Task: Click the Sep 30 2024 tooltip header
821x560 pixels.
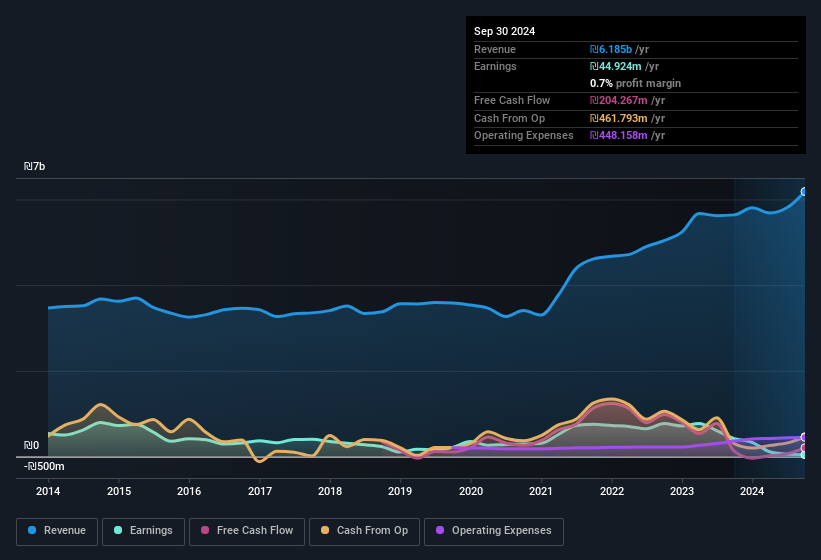Action: 504,31
